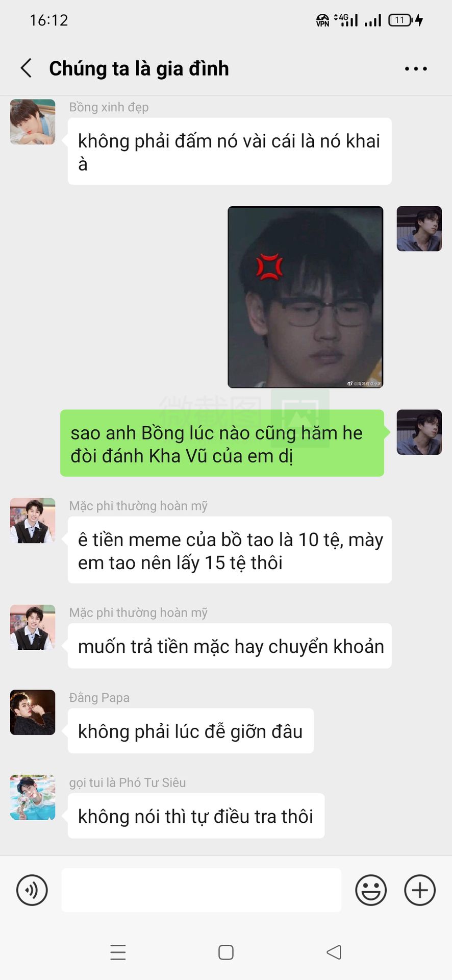Open Đằng Papa's avatar profile

pos(33,712)
